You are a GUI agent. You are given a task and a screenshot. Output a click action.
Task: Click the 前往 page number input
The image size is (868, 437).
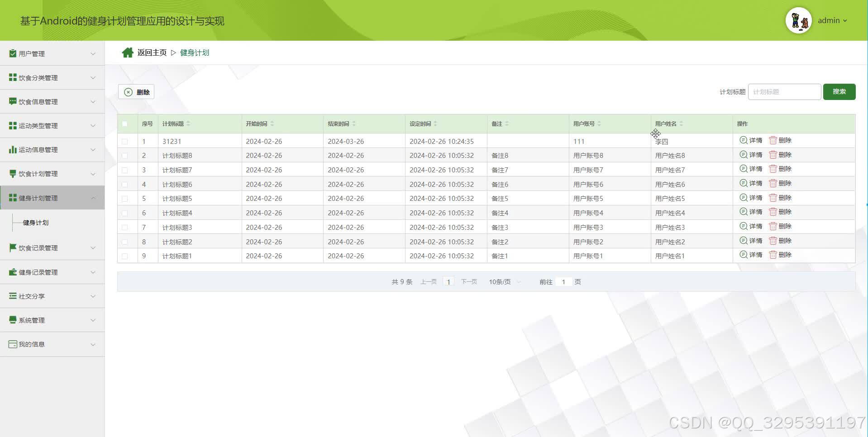pyautogui.click(x=563, y=282)
